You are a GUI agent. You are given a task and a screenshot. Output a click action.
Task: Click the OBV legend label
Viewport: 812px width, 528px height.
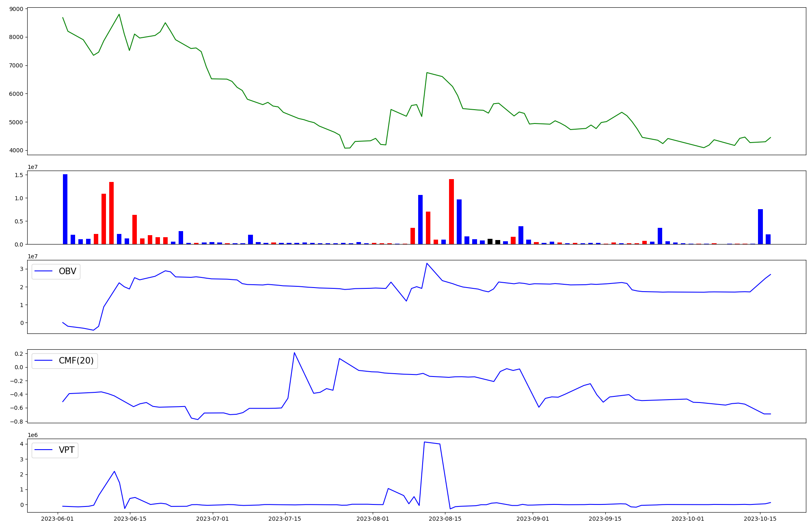coord(67,271)
